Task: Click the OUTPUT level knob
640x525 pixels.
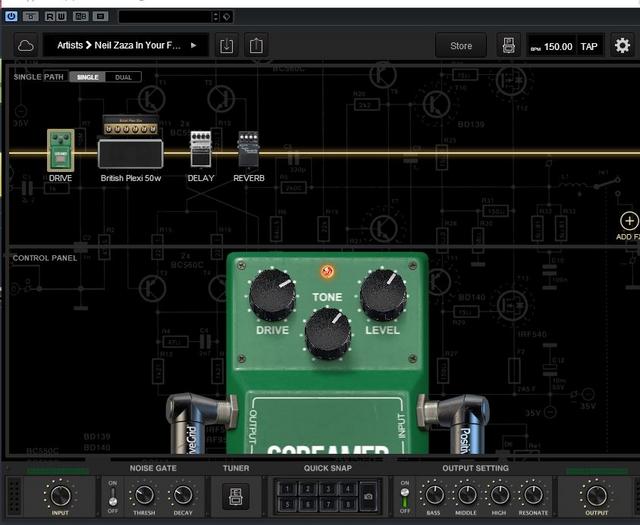Action: coord(596,495)
